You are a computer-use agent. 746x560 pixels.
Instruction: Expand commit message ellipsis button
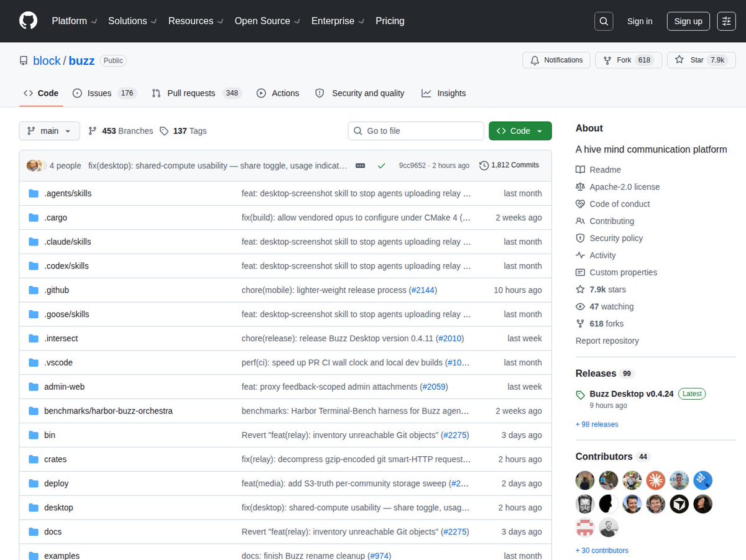click(x=361, y=166)
